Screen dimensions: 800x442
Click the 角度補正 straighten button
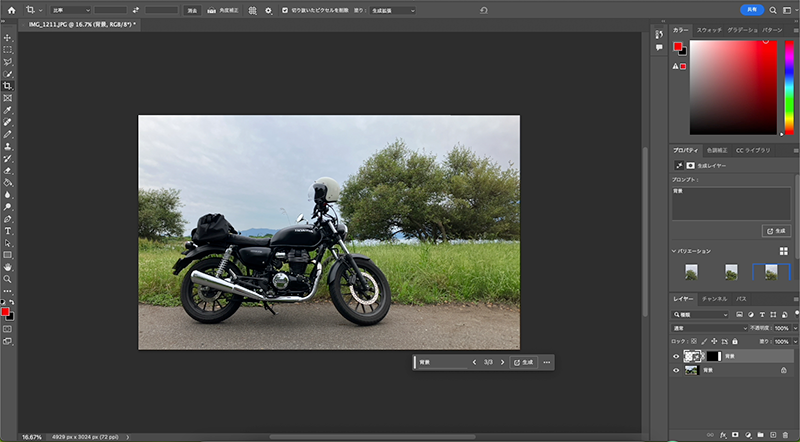[x=223, y=10]
